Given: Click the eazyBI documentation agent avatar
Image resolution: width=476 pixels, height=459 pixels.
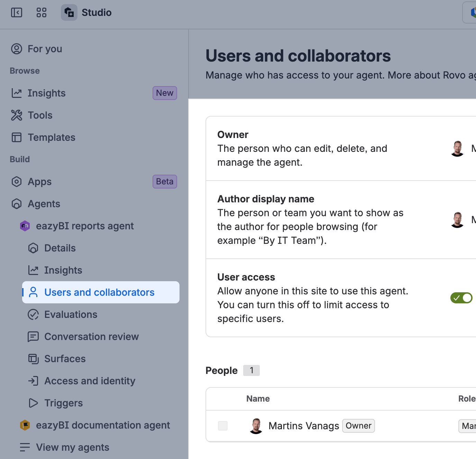Looking at the screenshot, I should [25, 425].
